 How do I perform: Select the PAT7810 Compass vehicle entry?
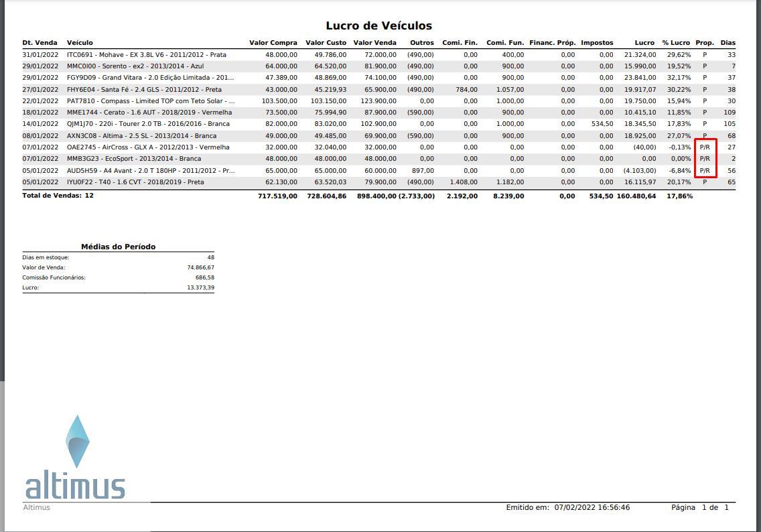click(150, 101)
